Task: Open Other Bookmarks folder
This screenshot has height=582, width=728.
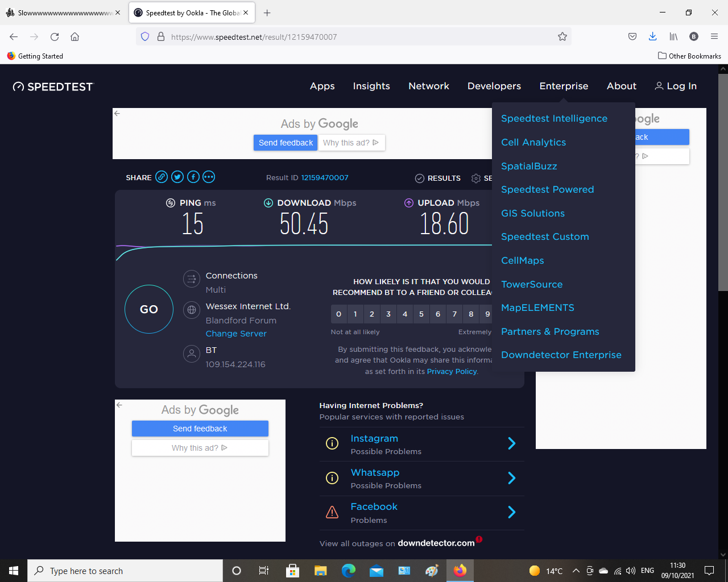Action: pos(689,56)
